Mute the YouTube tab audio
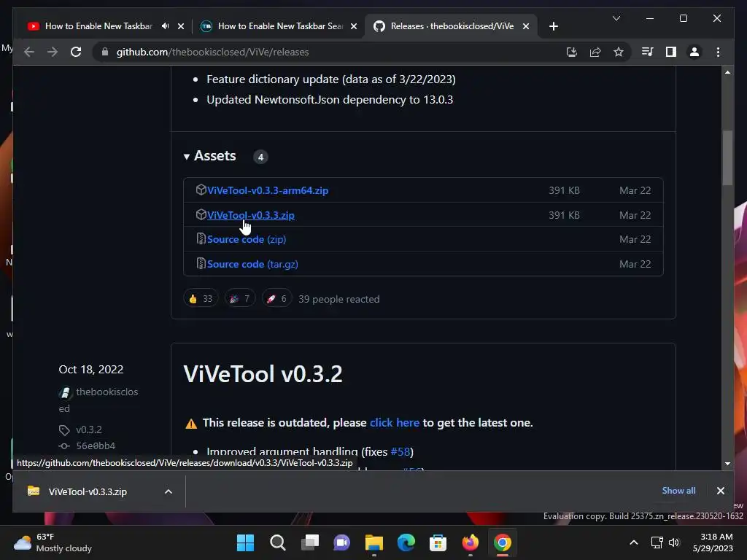Screen dimensions: 747x560 point(165,26)
